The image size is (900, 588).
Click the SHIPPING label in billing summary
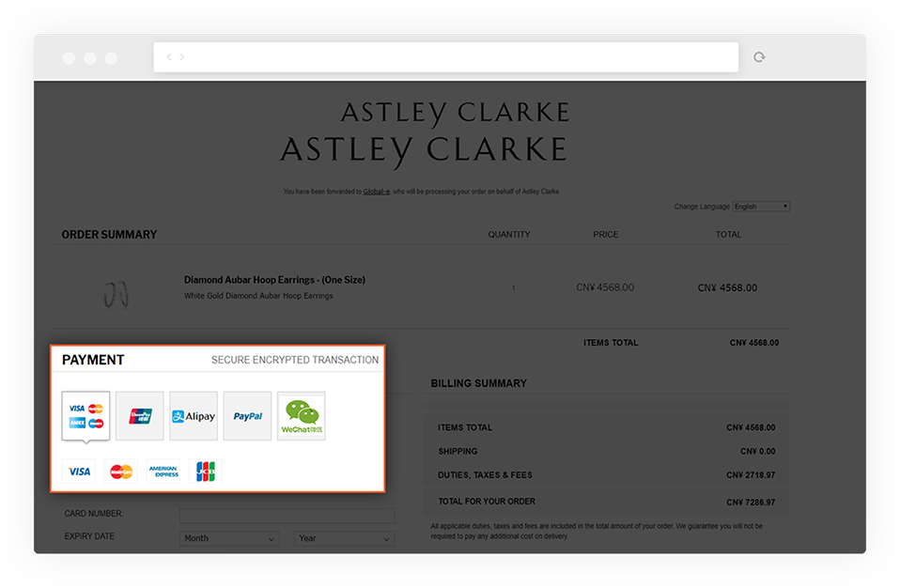(x=458, y=452)
